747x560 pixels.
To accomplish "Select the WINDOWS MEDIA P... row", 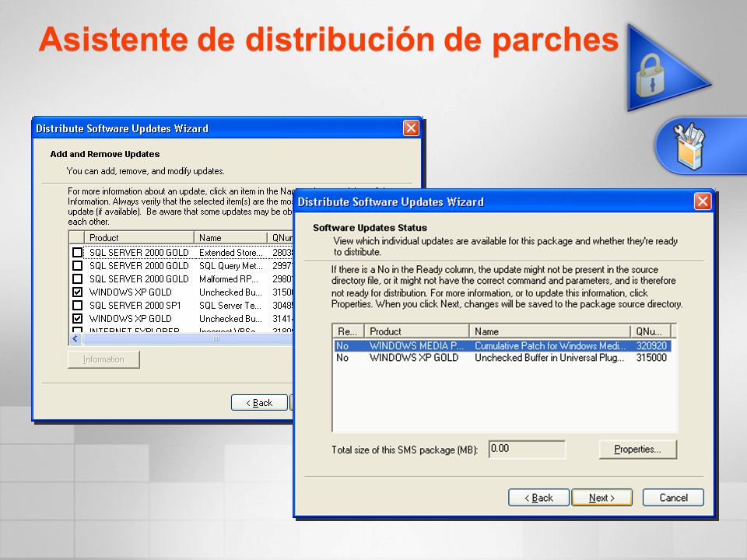I will (502, 345).
